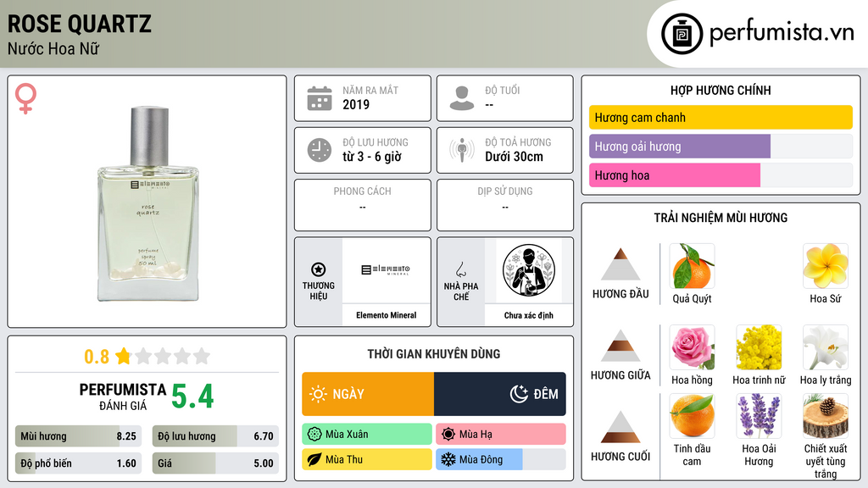Screen dimensions: 868x488
Task: Click the Nước Hoa Nữ subtitle
Action: [x=53, y=49]
